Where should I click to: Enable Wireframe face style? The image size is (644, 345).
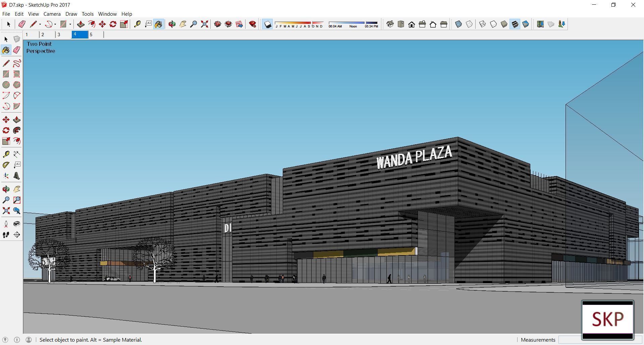click(x=483, y=24)
